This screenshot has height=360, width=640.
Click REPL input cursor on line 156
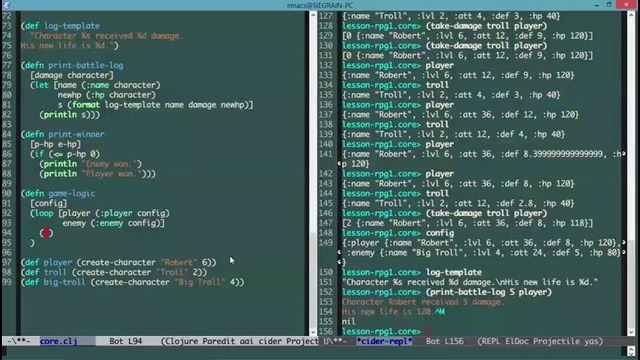(x=428, y=331)
